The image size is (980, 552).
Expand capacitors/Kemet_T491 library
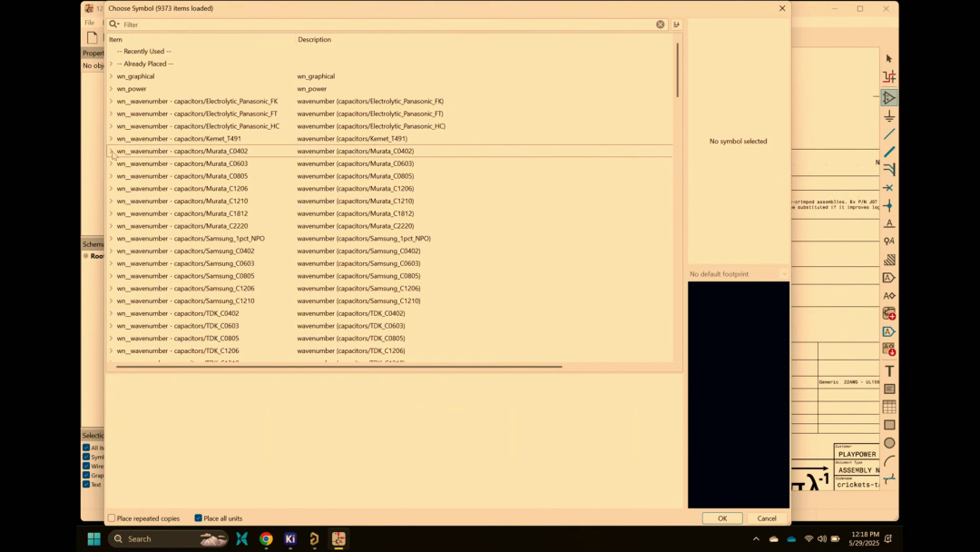(112, 139)
